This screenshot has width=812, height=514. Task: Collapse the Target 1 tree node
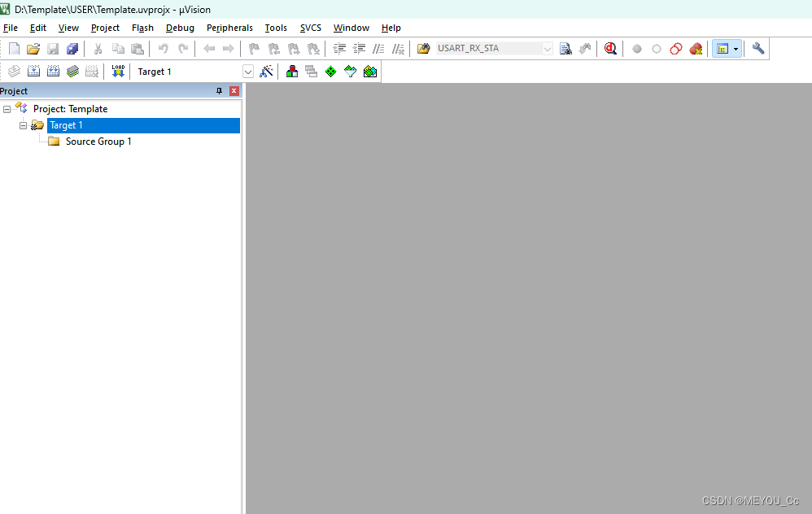point(23,125)
